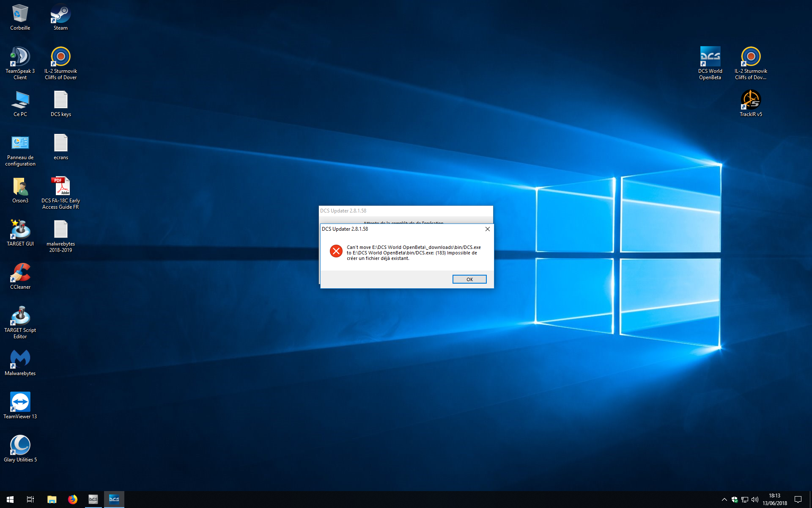Select the TeamViewer 13 shortcut
This screenshot has width=812, height=508.
(x=20, y=406)
